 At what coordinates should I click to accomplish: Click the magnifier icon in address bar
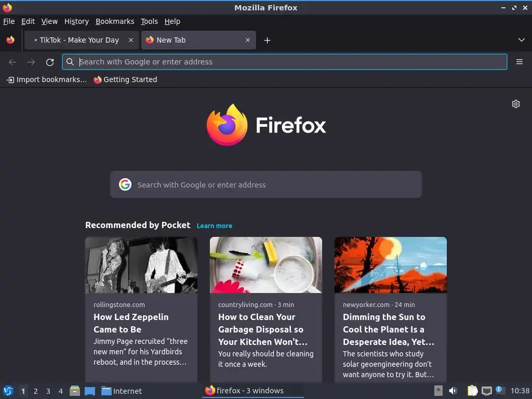(x=70, y=62)
